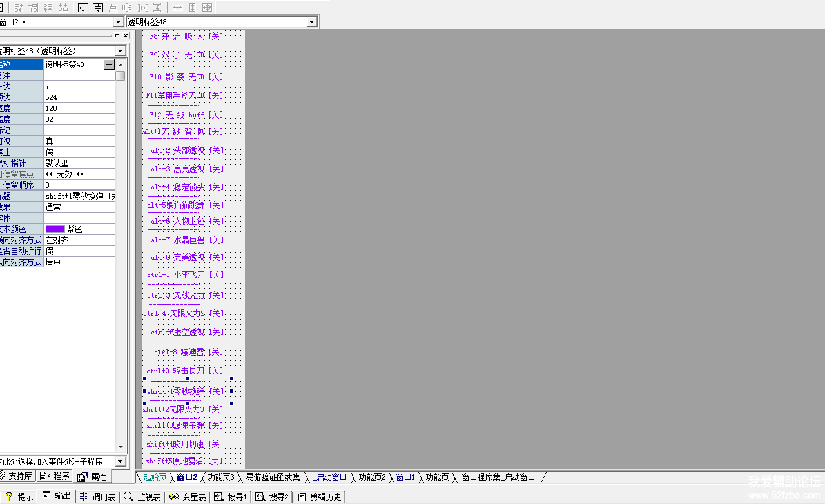Image resolution: width=825 pixels, height=504 pixels.
Task: Open the 功能页2 document tab
Action: coord(372,477)
